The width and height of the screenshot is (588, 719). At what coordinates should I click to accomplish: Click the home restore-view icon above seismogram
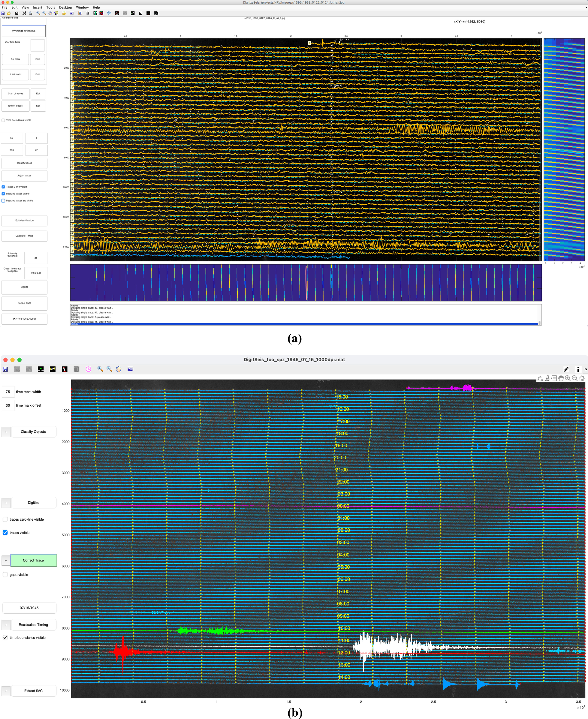pos(582,378)
